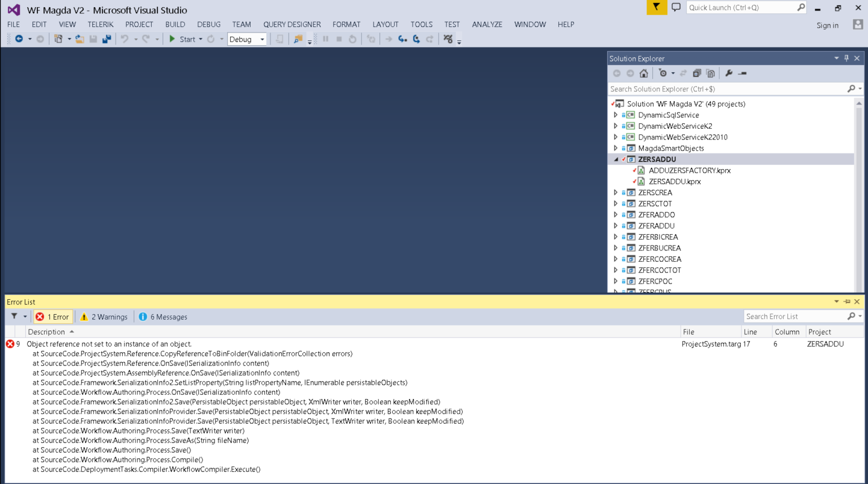Screen dimensions: 868x484
Task: Click the crossed-lines icon at toolbar end
Action: coord(448,39)
